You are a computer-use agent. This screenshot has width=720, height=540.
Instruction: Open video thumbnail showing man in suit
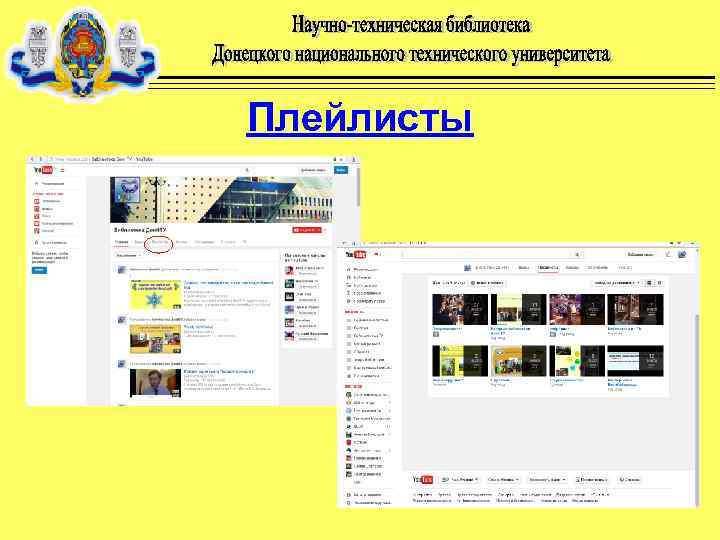click(155, 382)
